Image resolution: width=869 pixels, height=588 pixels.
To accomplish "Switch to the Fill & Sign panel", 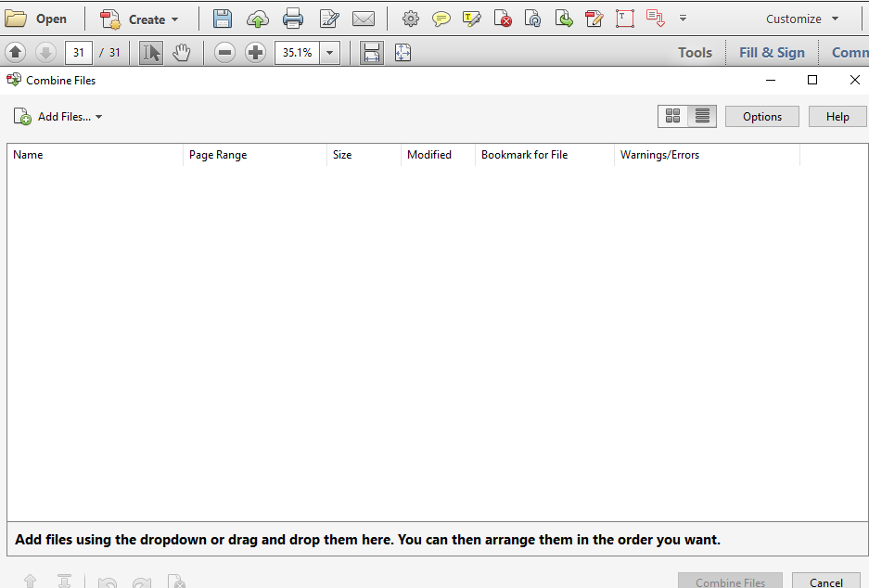I will coord(771,53).
